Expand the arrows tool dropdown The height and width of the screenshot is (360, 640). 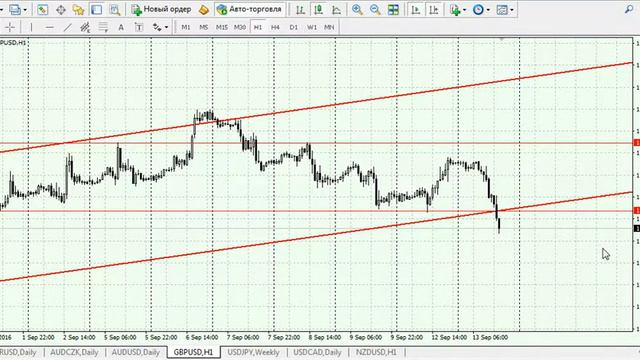tap(167, 27)
